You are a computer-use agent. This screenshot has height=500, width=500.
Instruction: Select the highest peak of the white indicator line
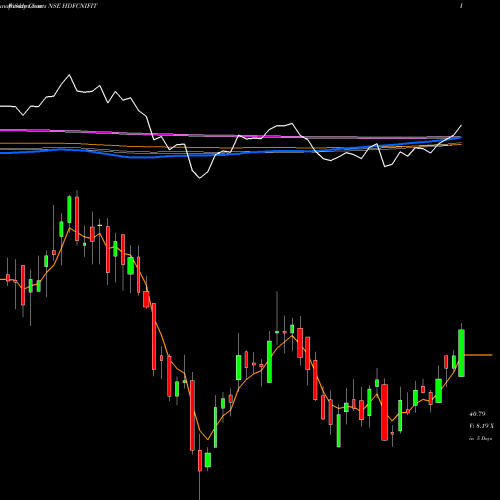(69, 75)
